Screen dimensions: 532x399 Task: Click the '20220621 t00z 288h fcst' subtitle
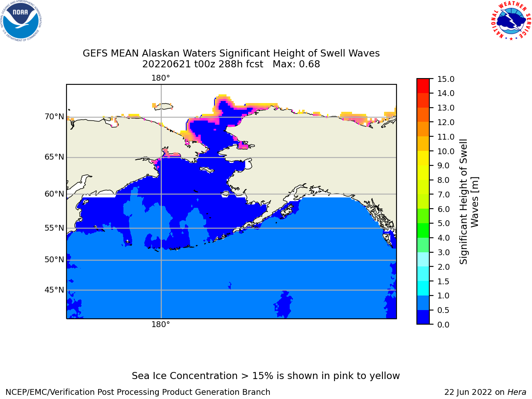[202, 64]
